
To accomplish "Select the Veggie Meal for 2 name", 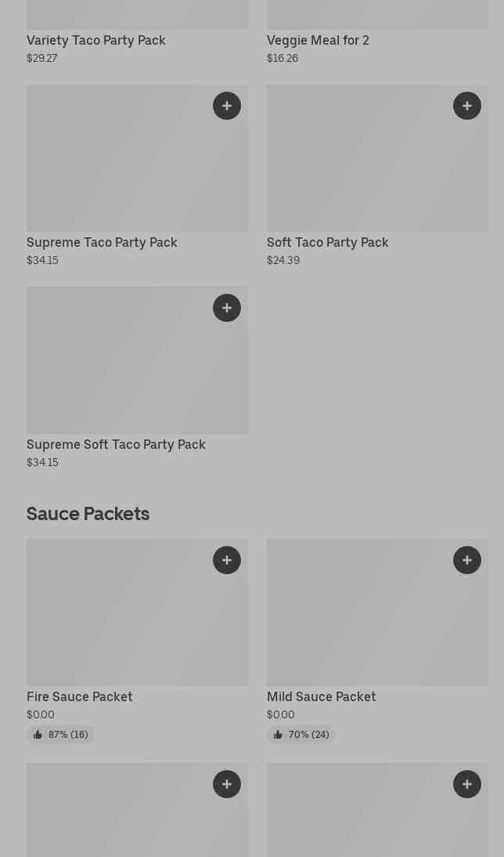I will pyautogui.click(x=318, y=40).
